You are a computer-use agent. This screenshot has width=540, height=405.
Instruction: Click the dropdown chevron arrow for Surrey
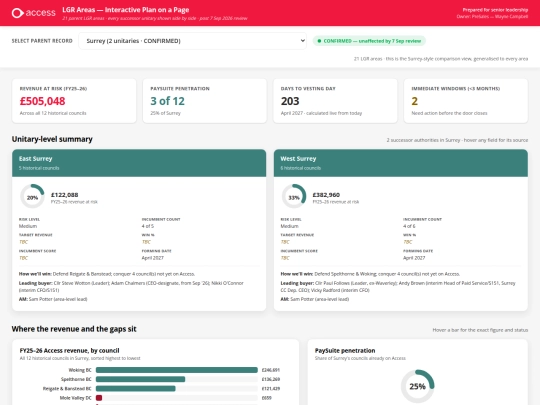pos(302,41)
